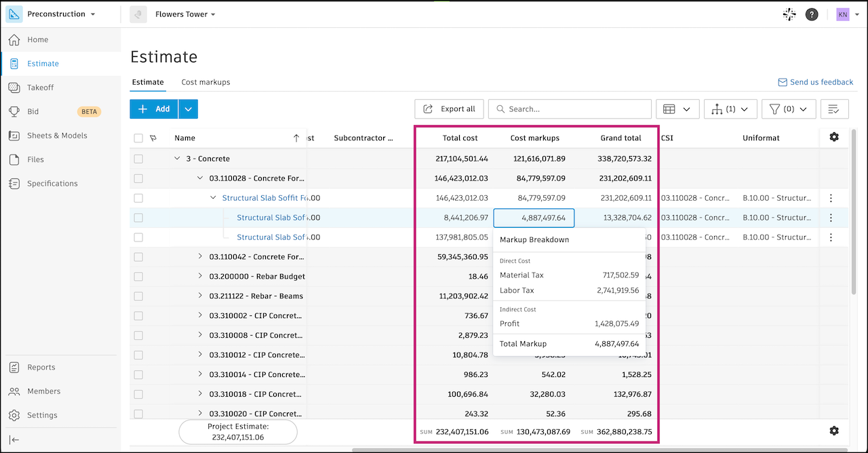Toggle the select-all header checkbox
The width and height of the screenshot is (868, 453).
138,138
